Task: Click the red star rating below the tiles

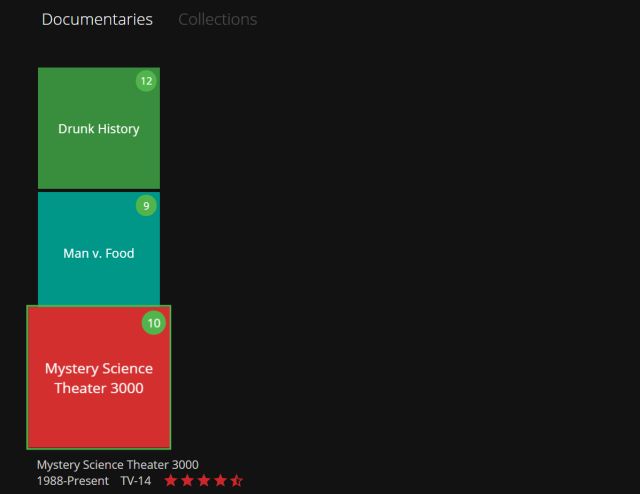Action: click(x=204, y=481)
